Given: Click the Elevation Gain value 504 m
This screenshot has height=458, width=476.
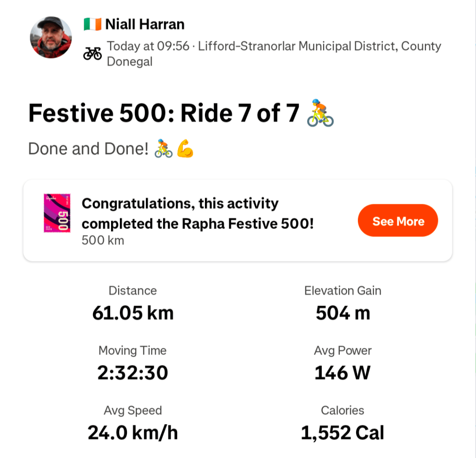Looking at the screenshot, I should (x=343, y=313).
